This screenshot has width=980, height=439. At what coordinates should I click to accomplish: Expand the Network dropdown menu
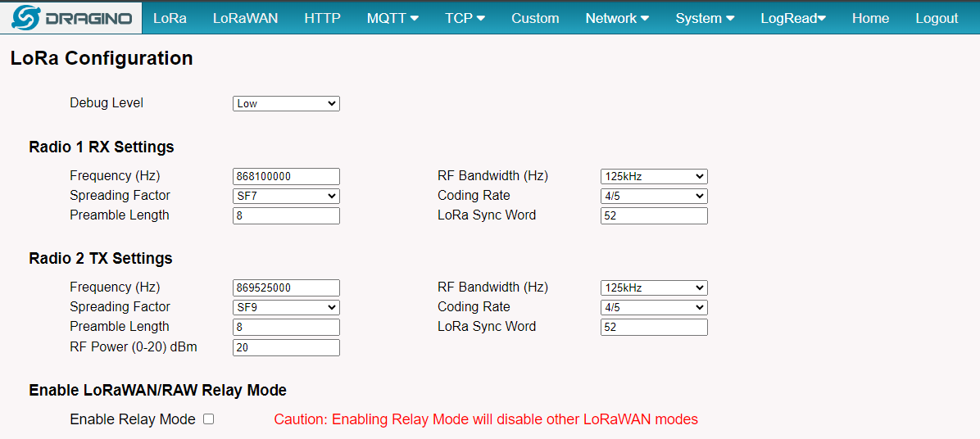click(x=617, y=18)
